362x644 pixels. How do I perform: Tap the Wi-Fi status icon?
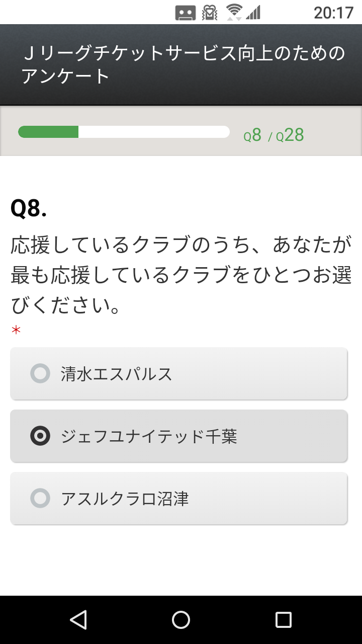click(x=234, y=12)
